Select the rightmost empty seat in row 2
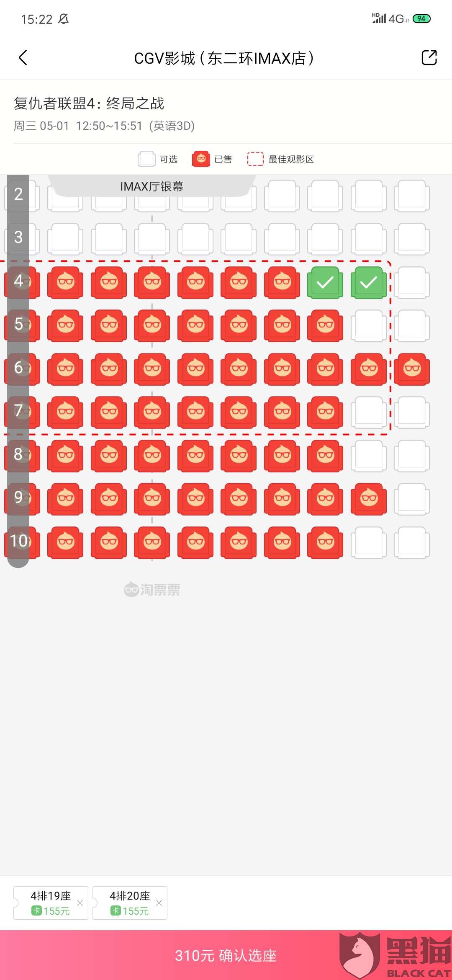The width and height of the screenshot is (452, 980). click(412, 196)
